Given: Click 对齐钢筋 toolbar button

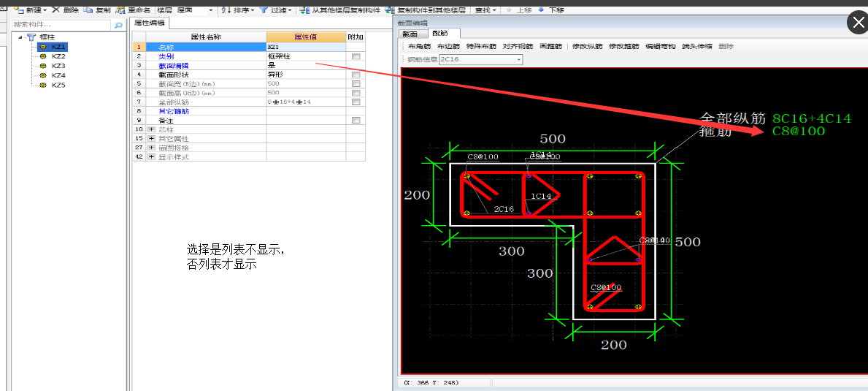Looking at the screenshot, I should 518,47.
